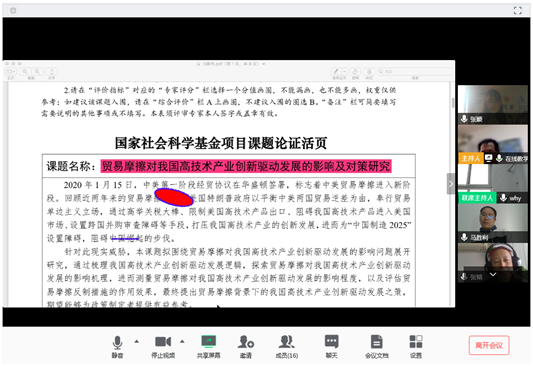
Task: Open the 聊天 chat panel
Action: pyautogui.click(x=331, y=347)
